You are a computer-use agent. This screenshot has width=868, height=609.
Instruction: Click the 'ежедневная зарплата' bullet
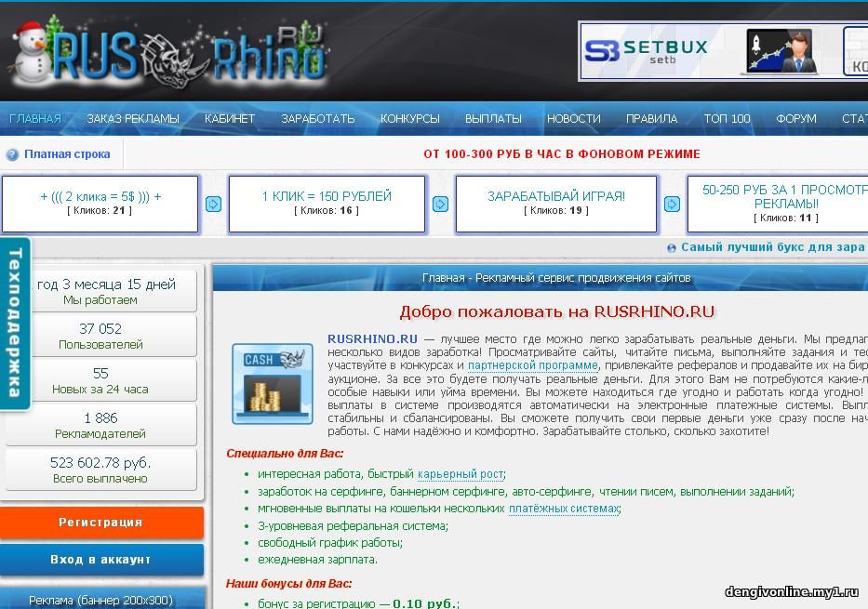pyautogui.click(x=317, y=560)
